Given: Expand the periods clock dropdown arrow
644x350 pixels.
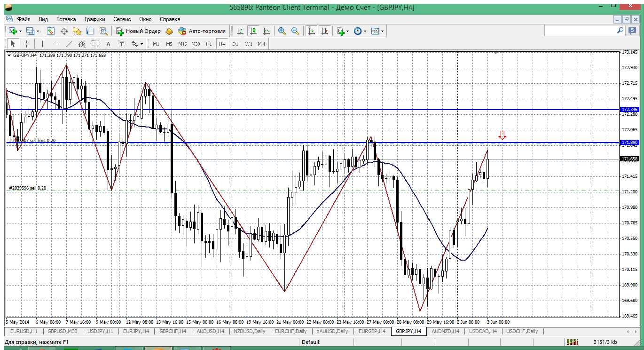Looking at the screenshot, I should [365, 31].
